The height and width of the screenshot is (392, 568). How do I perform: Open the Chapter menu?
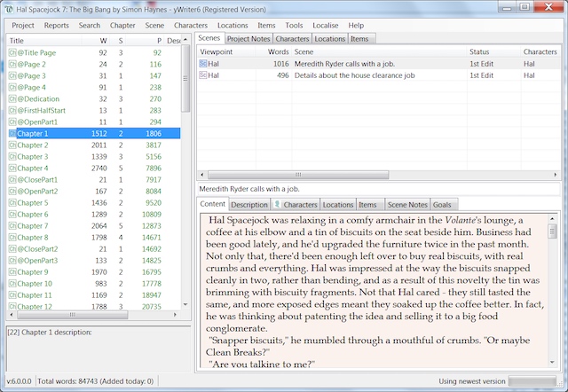(x=122, y=26)
